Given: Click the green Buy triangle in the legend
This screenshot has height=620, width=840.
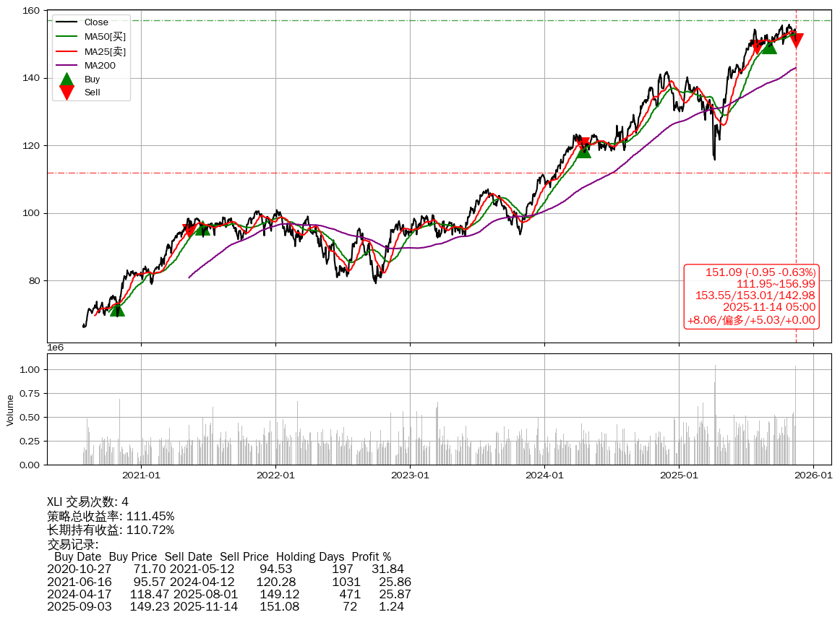Looking at the screenshot, I should coord(67,79).
